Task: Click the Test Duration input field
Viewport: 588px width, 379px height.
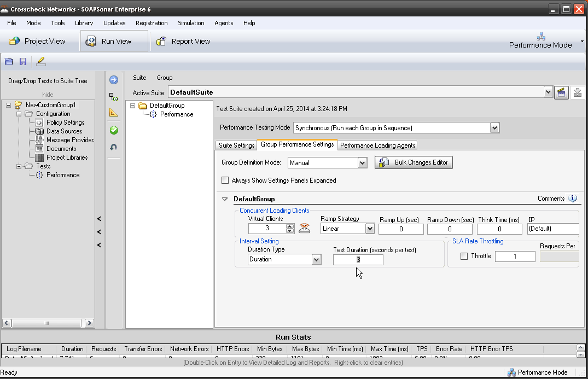Action: pos(358,259)
